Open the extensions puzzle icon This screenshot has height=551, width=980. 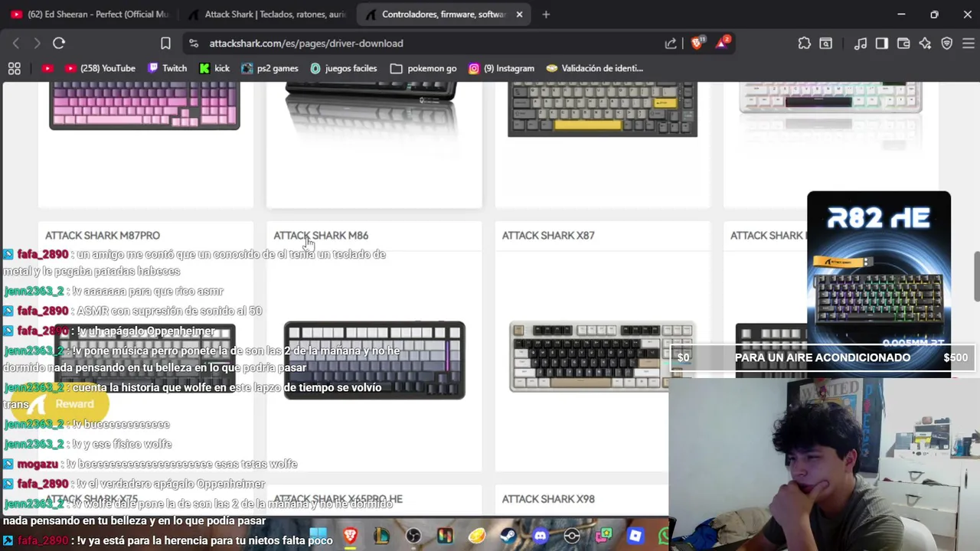[804, 44]
